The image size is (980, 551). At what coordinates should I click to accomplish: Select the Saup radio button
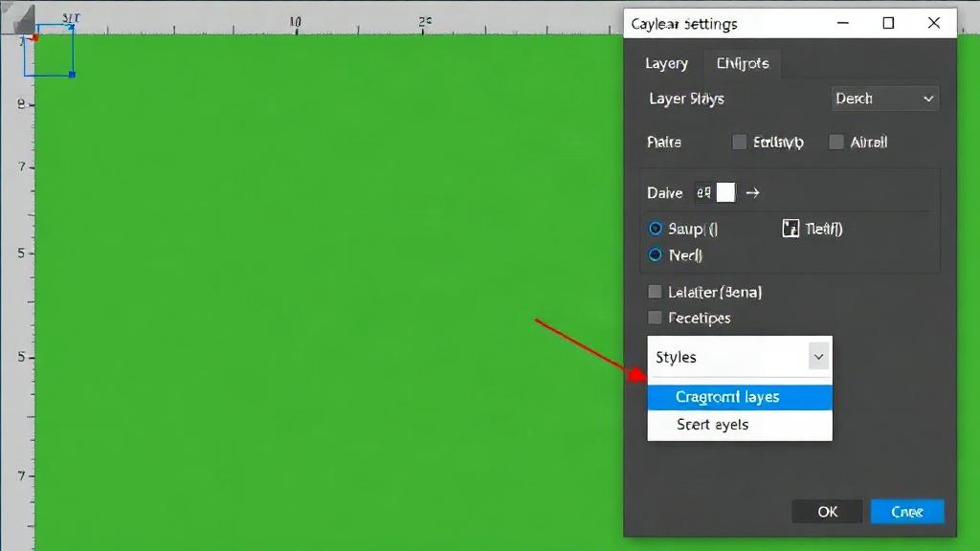point(655,229)
